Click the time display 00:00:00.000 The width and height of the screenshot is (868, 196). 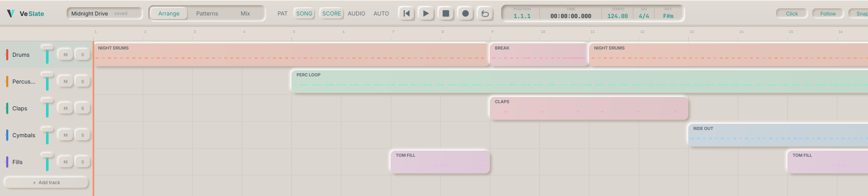pyautogui.click(x=571, y=16)
